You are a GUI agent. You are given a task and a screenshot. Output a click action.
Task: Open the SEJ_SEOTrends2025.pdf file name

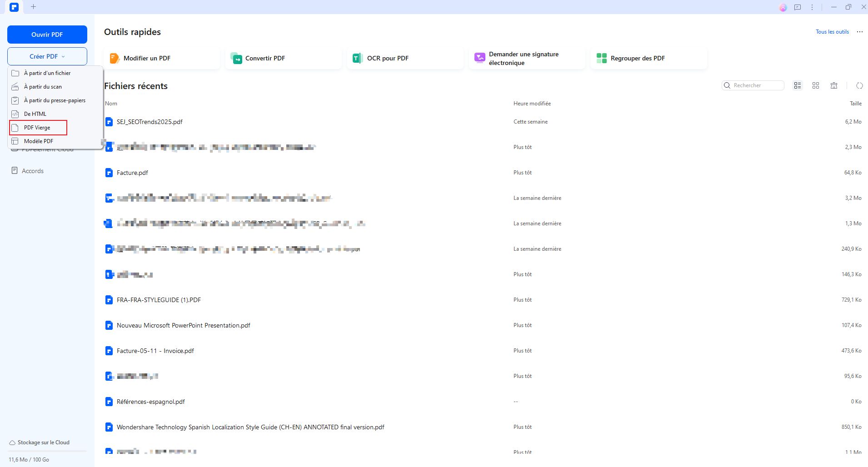pos(150,122)
